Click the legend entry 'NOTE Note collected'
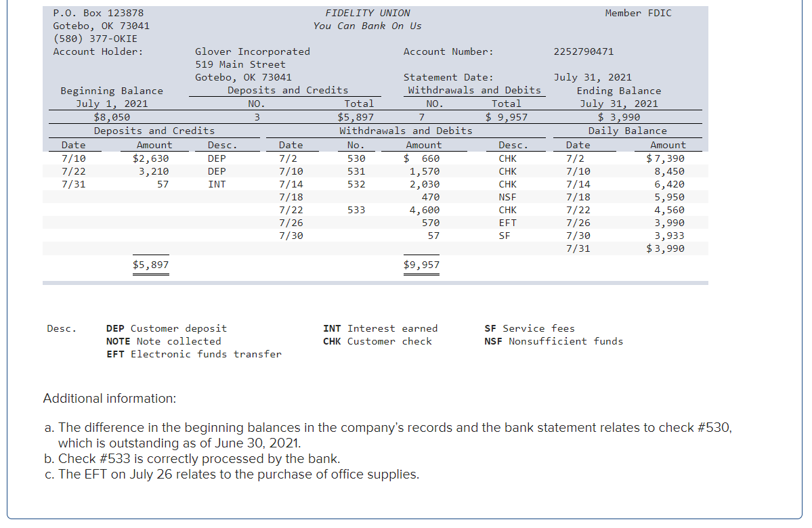Screen dimensions: 812x528 click(x=164, y=342)
